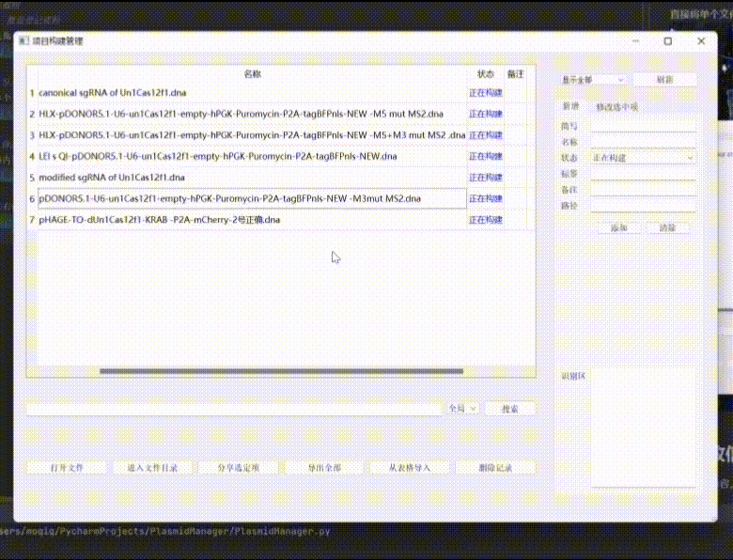Switch to the 修改选中项 tab
Viewport: 733px width, 560px height.
coord(617,107)
